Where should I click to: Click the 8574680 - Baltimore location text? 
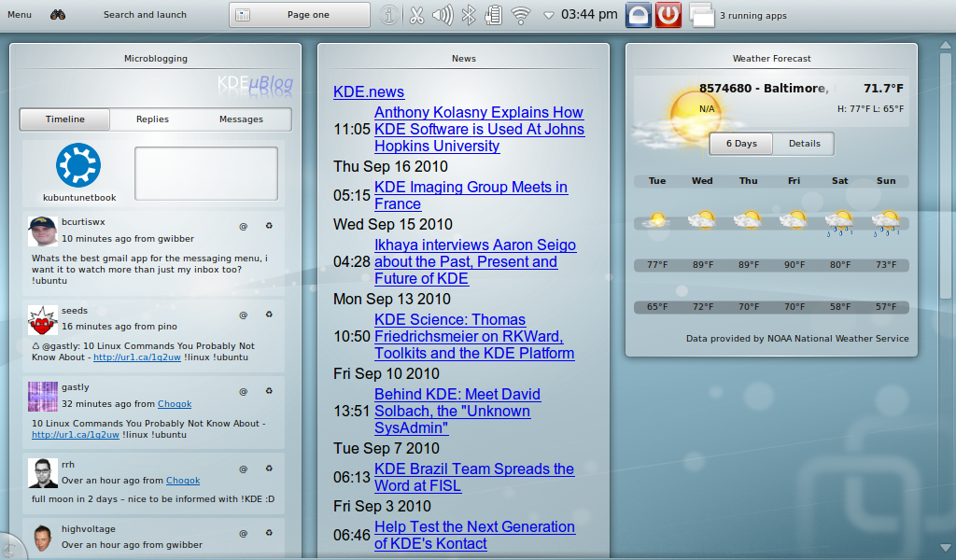[764, 89]
